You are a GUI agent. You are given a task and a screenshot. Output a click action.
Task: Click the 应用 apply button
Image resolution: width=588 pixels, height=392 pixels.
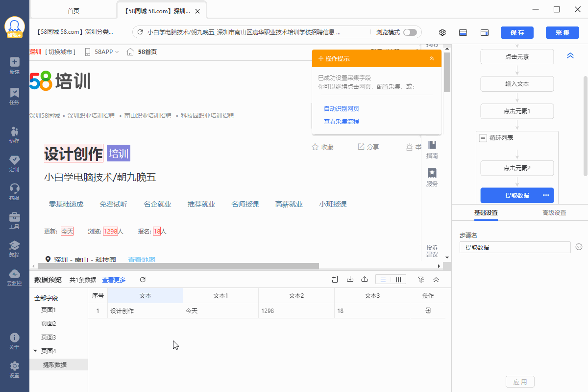[x=520, y=382]
